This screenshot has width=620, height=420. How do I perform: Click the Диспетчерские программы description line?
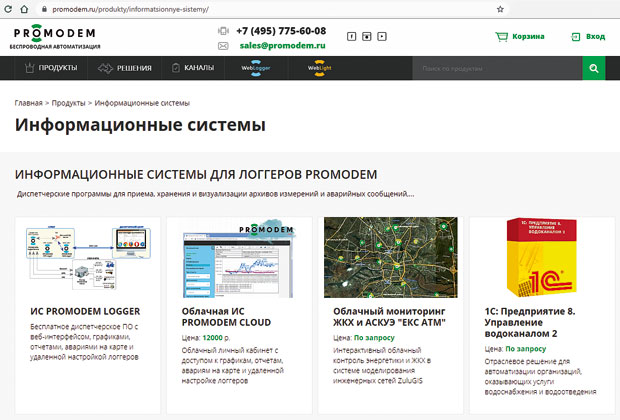[x=215, y=194]
